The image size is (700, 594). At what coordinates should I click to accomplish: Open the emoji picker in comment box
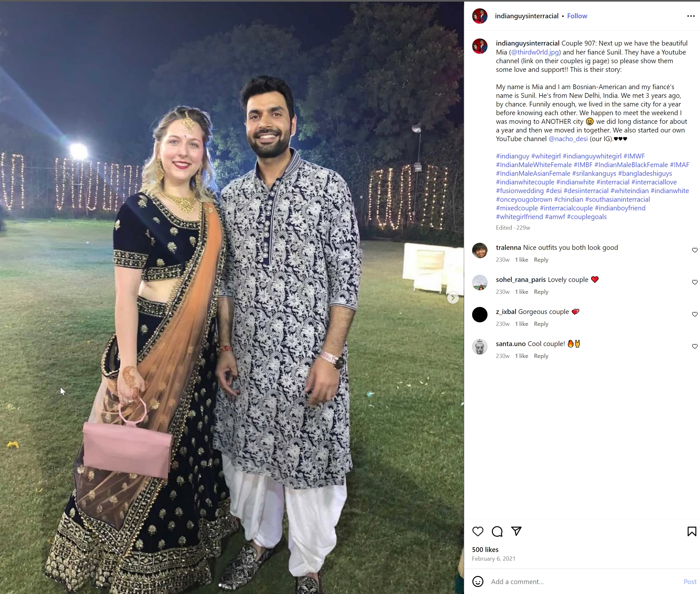(478, 581)
